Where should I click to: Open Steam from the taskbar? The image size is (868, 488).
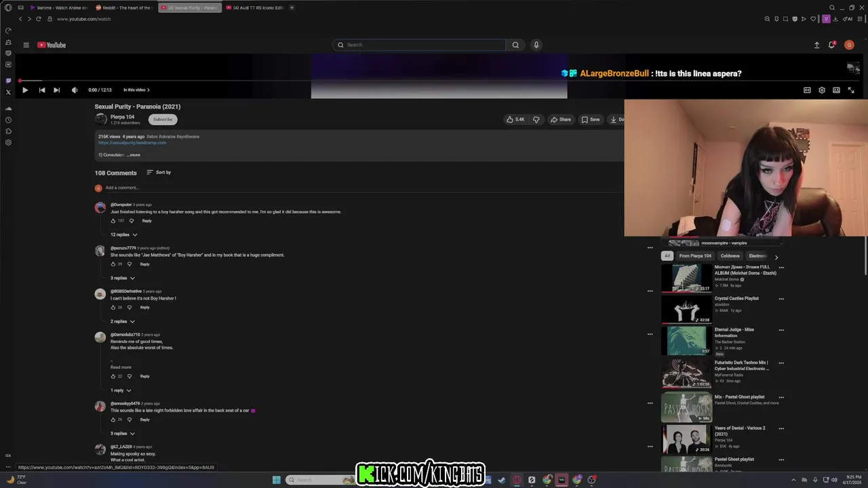click(x=502, y=480)
